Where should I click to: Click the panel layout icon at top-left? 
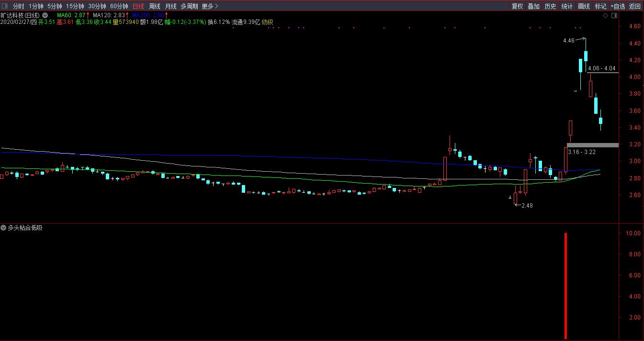(x=5, y=6)
